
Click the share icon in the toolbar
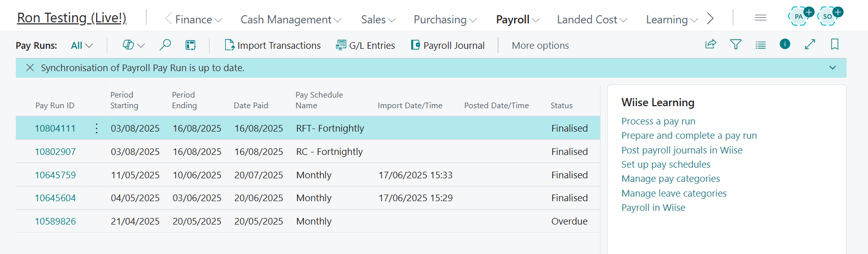coord(710,45)
